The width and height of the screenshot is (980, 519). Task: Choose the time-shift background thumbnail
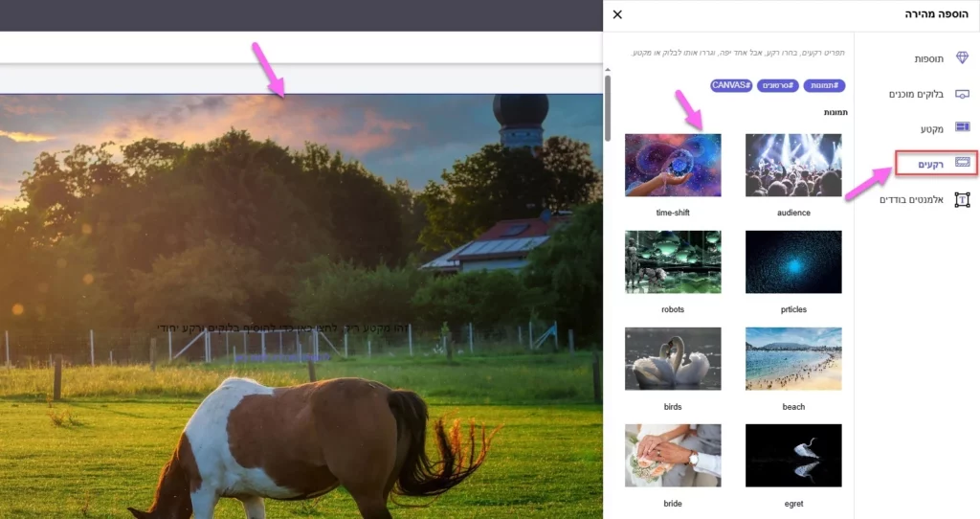[x=673, y=165]
